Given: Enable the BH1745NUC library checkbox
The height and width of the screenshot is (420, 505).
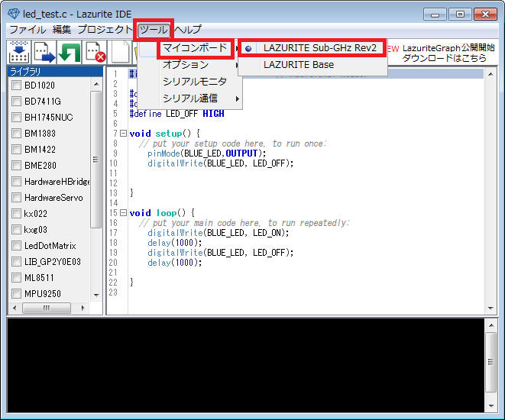Looking at the screenshot, I should pyautogui.click(x=16, y=117).
